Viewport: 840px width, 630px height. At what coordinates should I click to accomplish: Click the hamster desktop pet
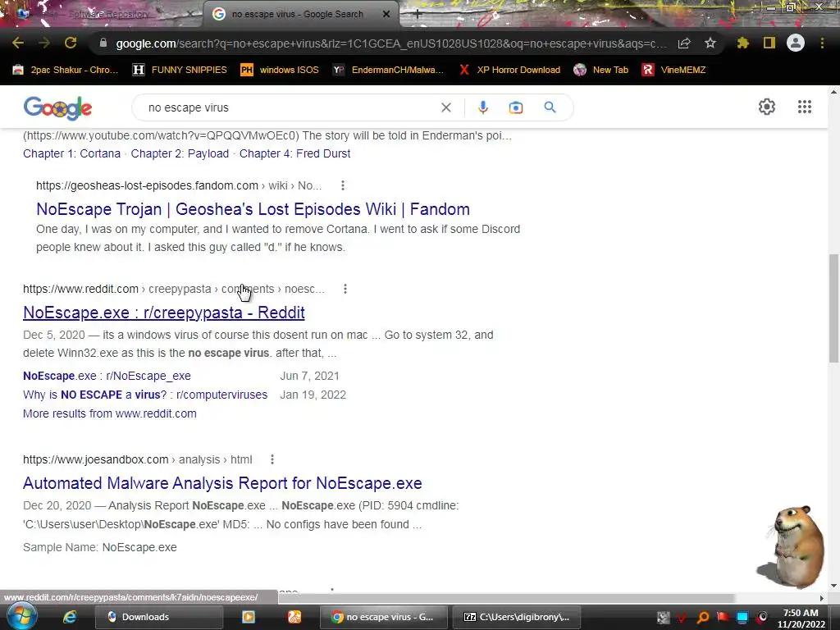(x=794, y=546)
